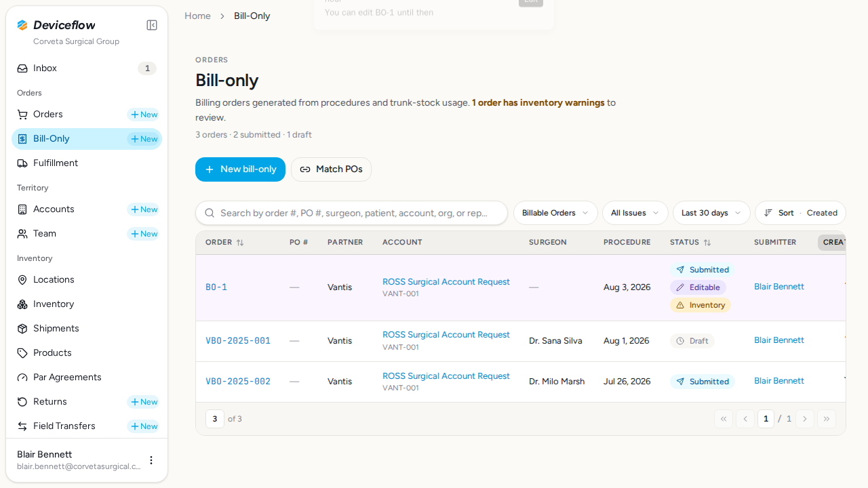The width and height of the screenshot is (868, 488).
Task: Open the Billable Orders dropdown
Action: coord(555,213)
